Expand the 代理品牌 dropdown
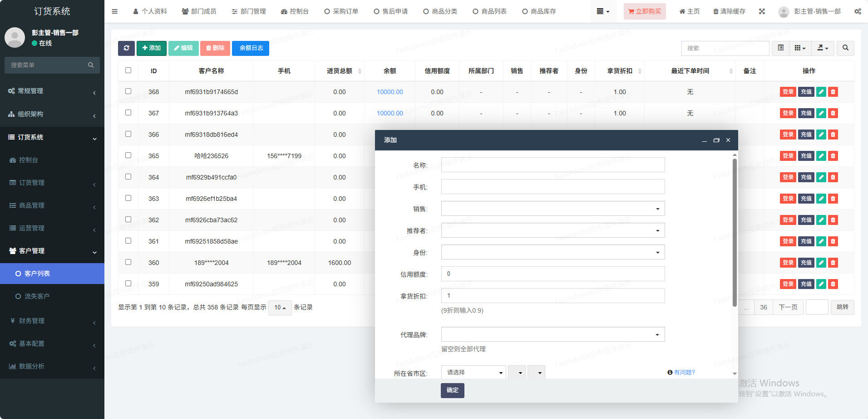 pyautogui.click(x=552, y=334)
